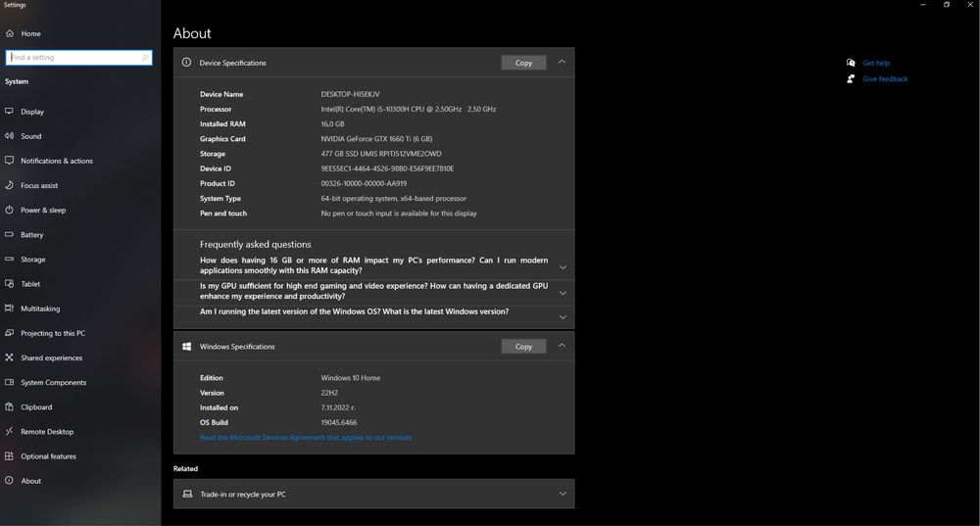The width and height of the screenshot is (980, 526).
Task: Collapse the Windows Specifications section
Action: pos(562,346)
